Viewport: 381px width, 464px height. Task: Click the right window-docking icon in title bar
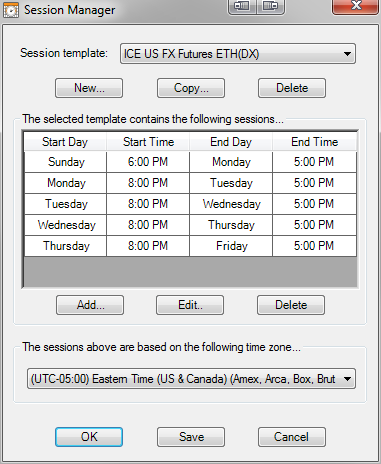click(x=270, y=6)
